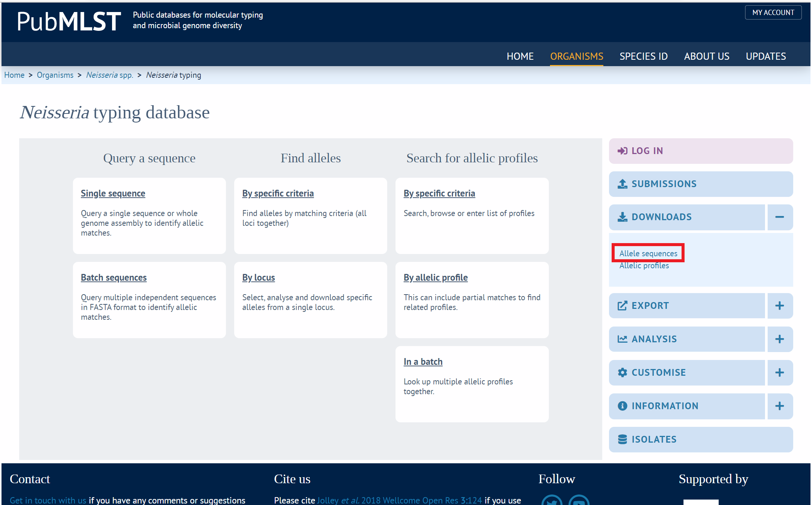Go to Organisms breadcrumb

[55, 75]
